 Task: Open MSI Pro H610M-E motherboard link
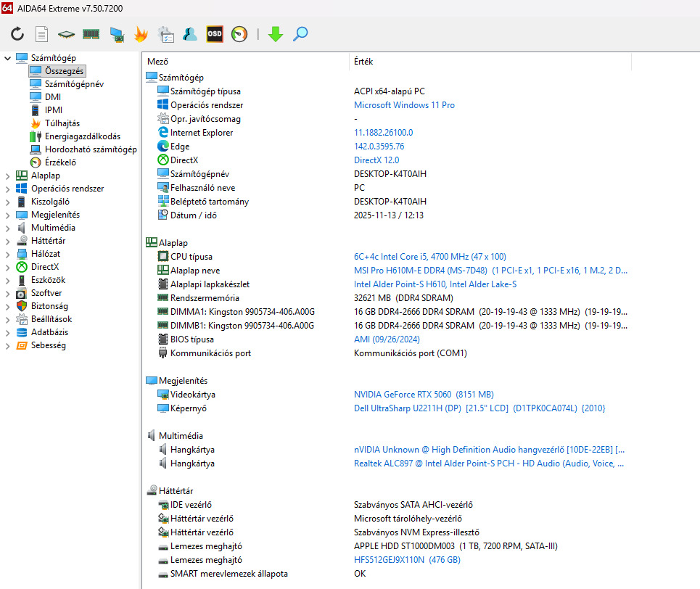(490, 271)
